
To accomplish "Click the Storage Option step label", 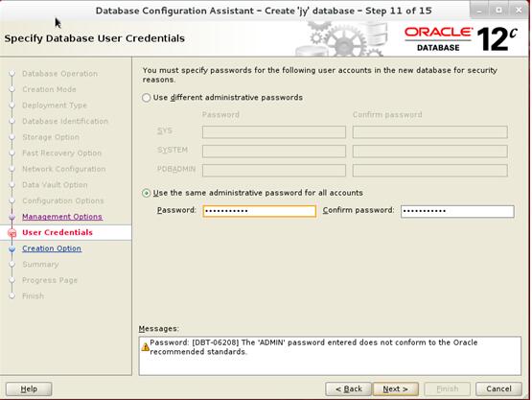I will [x=51, y=137].
